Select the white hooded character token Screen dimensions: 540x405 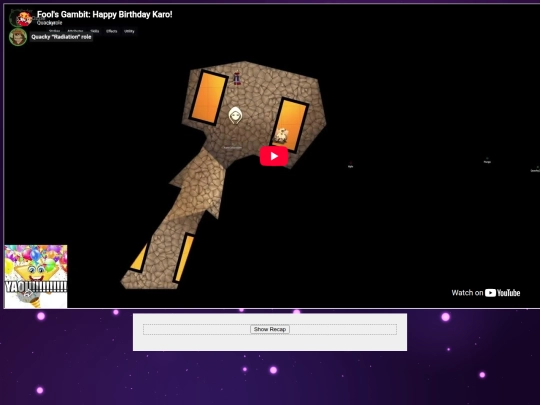click(235, 115)
